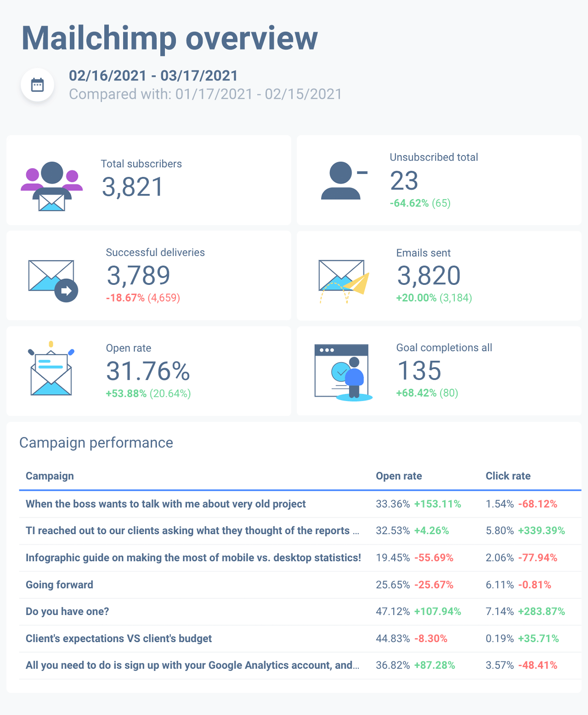This screenshot has width=588, height=715.
Task: Open 'Client's expectations VS client's budget' campaign
Action: pyautogui.click(x=119, y=639)
